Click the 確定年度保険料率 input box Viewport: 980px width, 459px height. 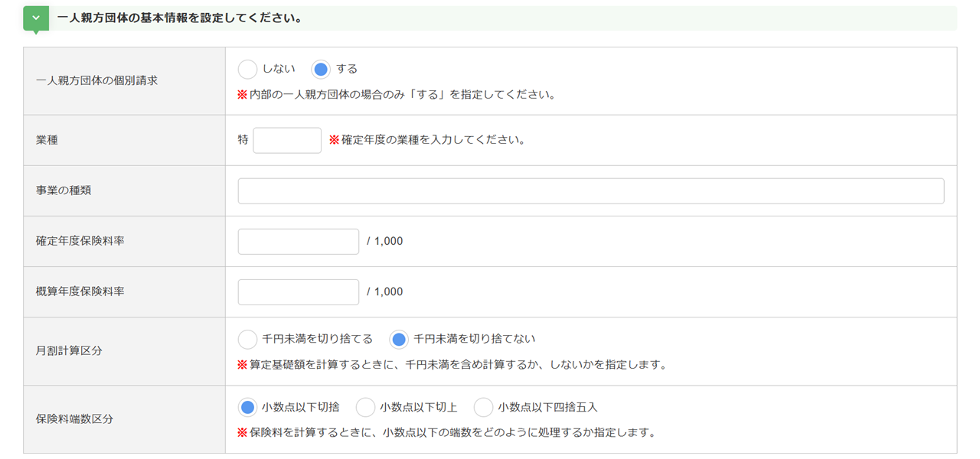point(298,241)
